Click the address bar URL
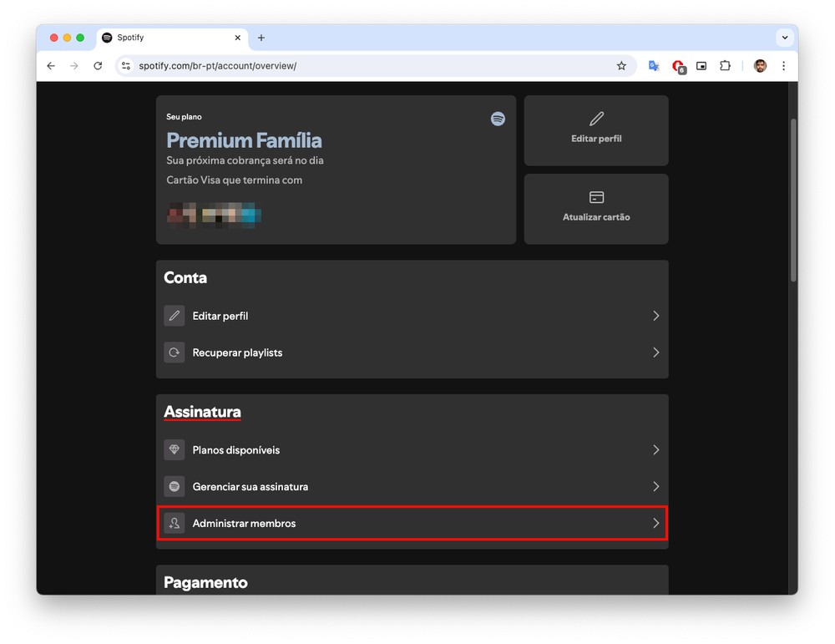 click(x=217, y=66)
